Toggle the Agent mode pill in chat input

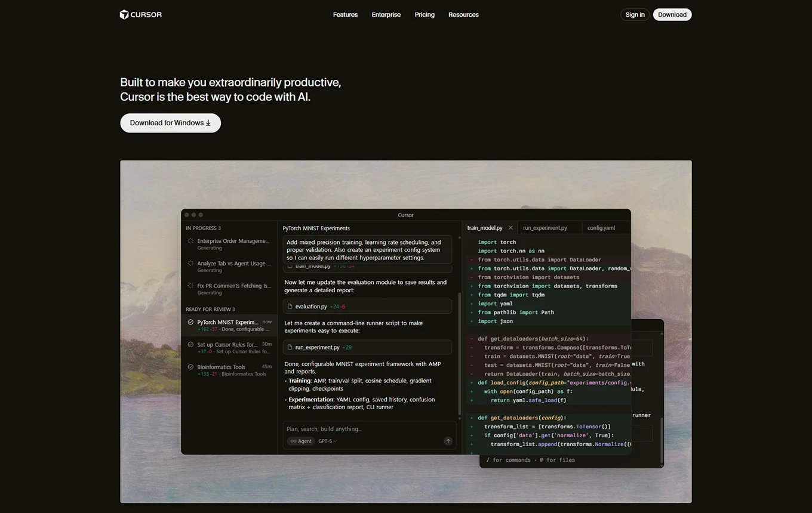[x=301, y=441]
